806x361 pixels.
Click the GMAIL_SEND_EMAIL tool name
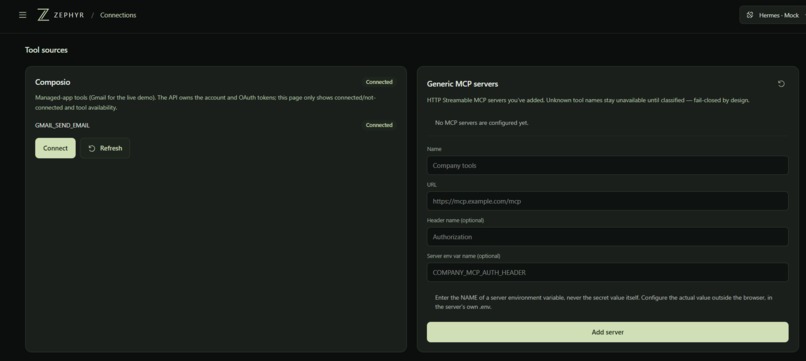tap(62, 125)
